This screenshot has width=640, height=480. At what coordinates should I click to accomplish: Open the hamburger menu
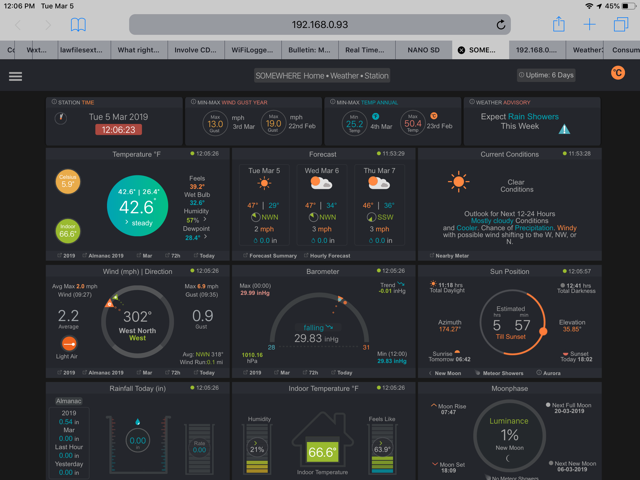coord(15,76)
